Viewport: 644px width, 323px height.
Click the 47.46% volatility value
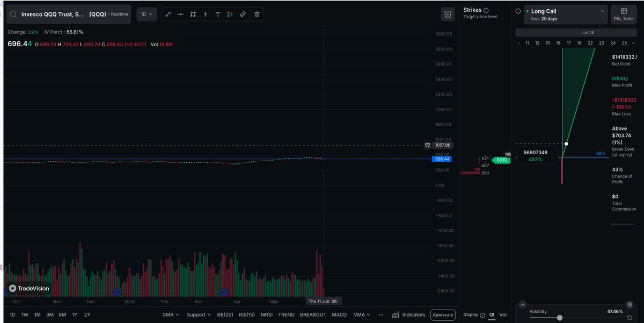(614, 311)
